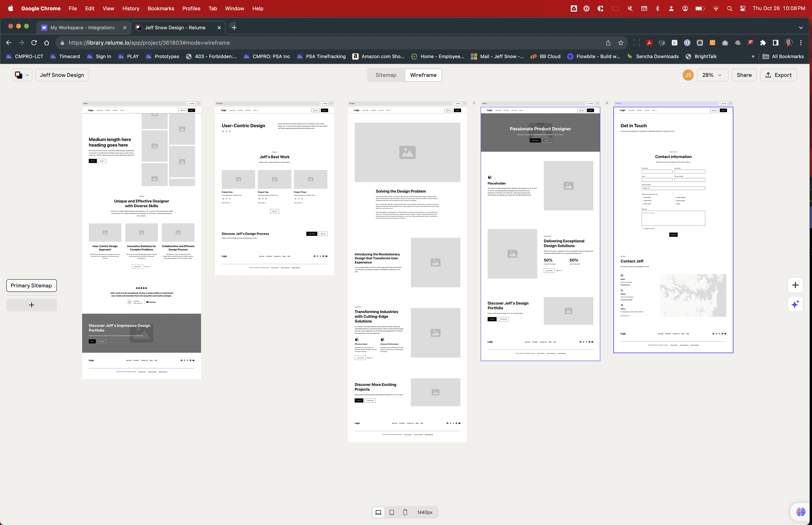The width and height of the screenshot is (812, 525).
Task: Open macOS Control Center
Action: coord(743,9)
